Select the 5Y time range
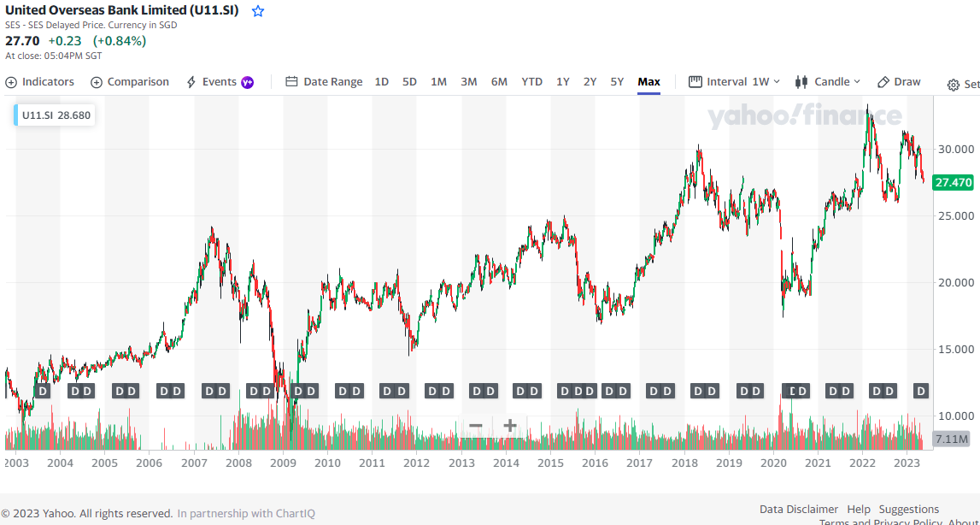Screen dimensions: 980x525 [x=617, y=82]
